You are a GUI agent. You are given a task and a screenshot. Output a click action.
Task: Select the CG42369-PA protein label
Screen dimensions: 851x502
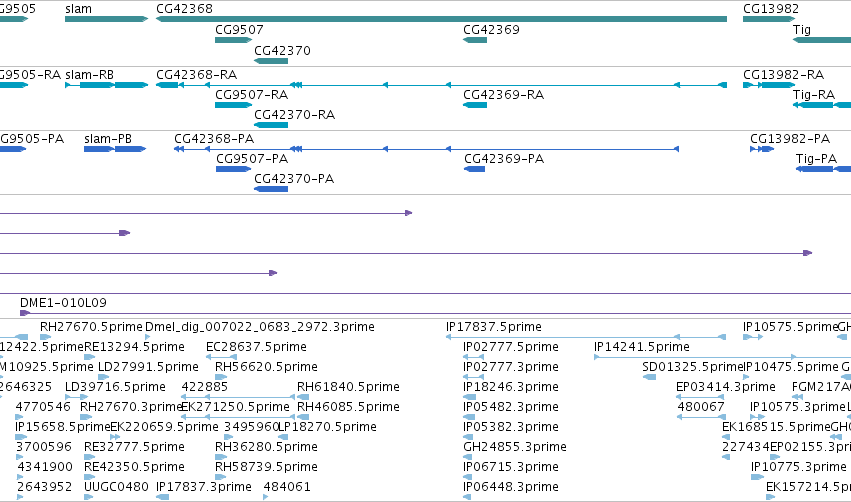click(x=504, y=158)
